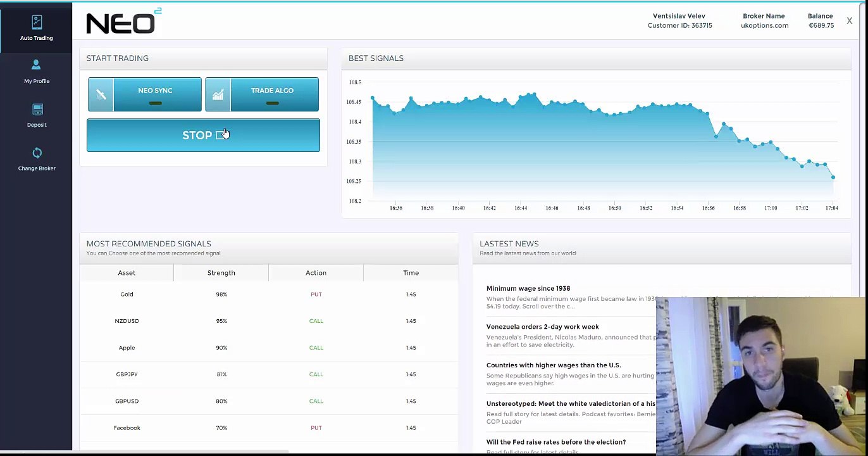Viewport: 868px width, 456px height.
Task: Select the NZDUSD asset row
Action: pos(269,321)
